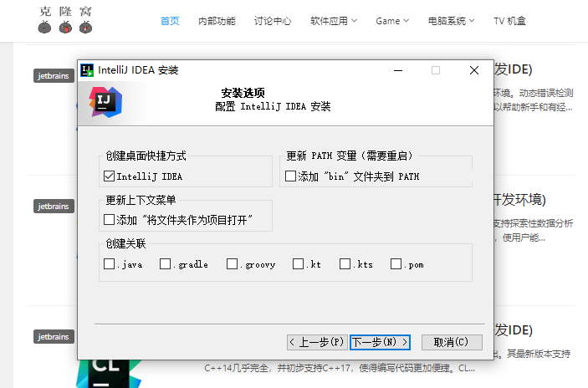Minimize the IntelliJ IDEA installer window

(x=398, y=70)
